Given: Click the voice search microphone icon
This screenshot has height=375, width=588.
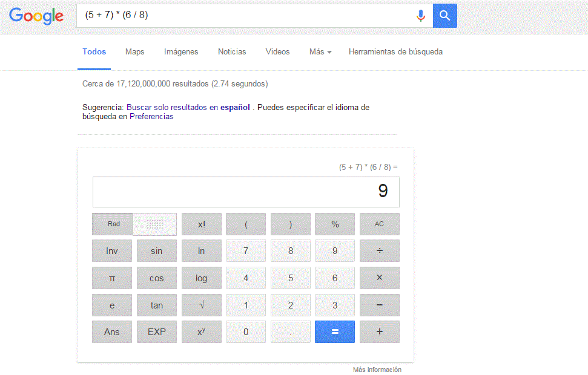Looking at the screenshot, I should (x=421, y=16).
